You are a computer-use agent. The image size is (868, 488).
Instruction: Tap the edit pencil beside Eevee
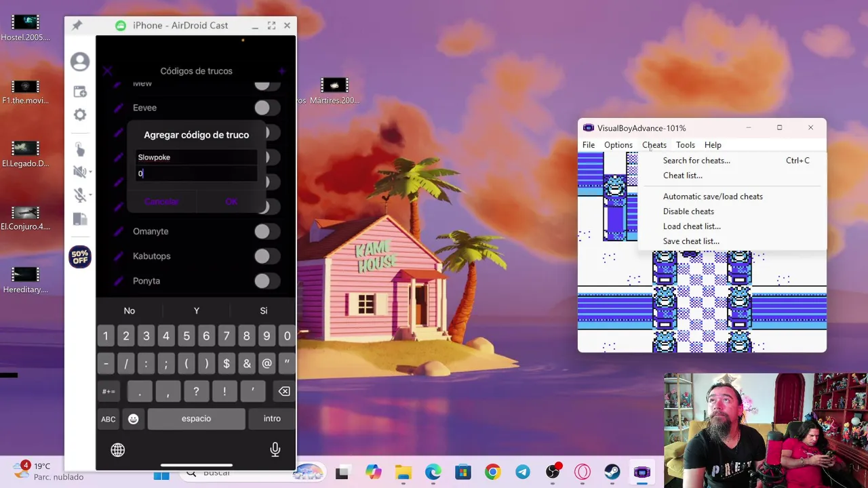click(x=117, y=108)
